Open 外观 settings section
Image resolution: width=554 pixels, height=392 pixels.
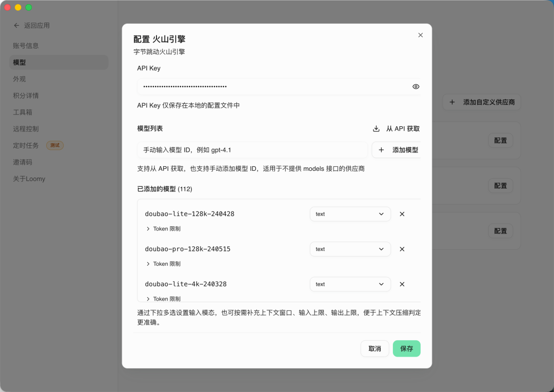[58, 79]
